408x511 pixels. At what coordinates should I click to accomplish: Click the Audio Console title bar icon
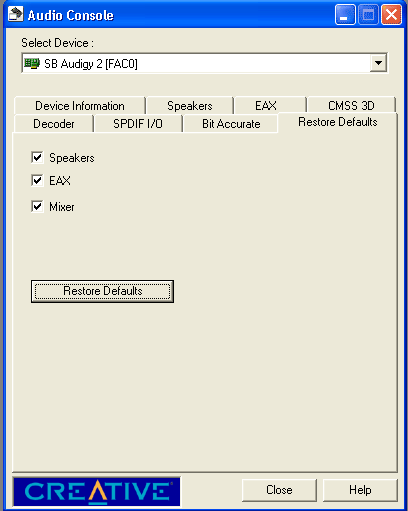click(15, 15)
